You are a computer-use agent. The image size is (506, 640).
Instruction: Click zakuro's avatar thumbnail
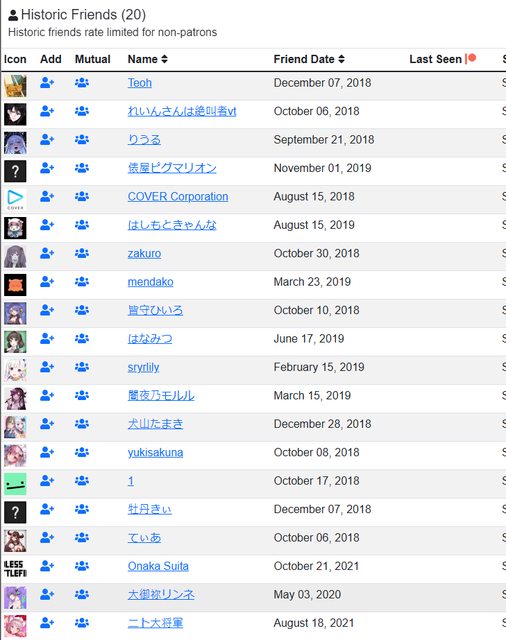15,256
